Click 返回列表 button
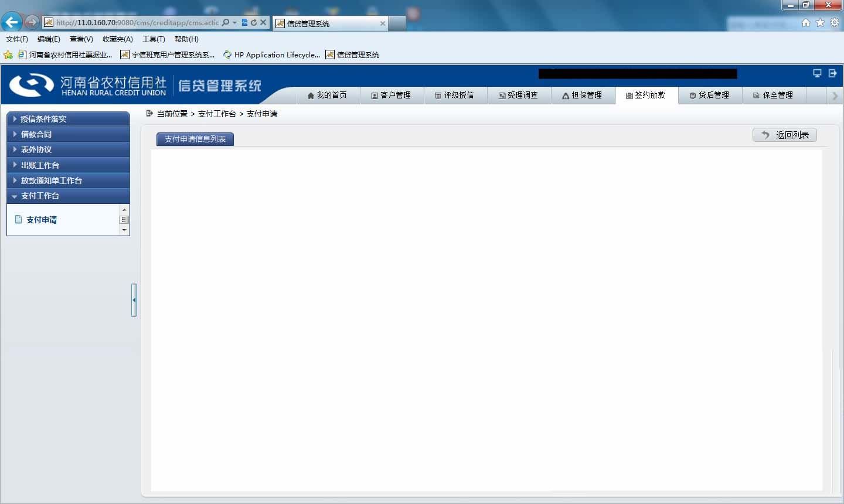This screenshot has width=844, height=504. pos(785,135)
